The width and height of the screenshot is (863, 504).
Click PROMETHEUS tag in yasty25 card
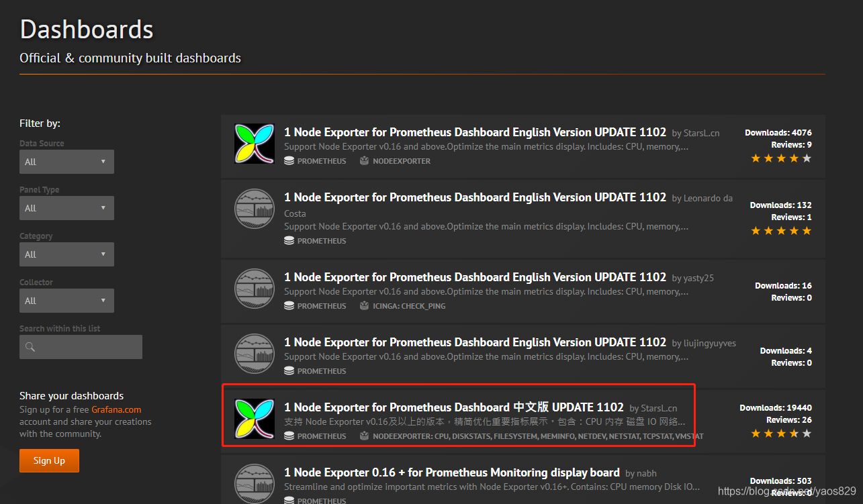322,306
